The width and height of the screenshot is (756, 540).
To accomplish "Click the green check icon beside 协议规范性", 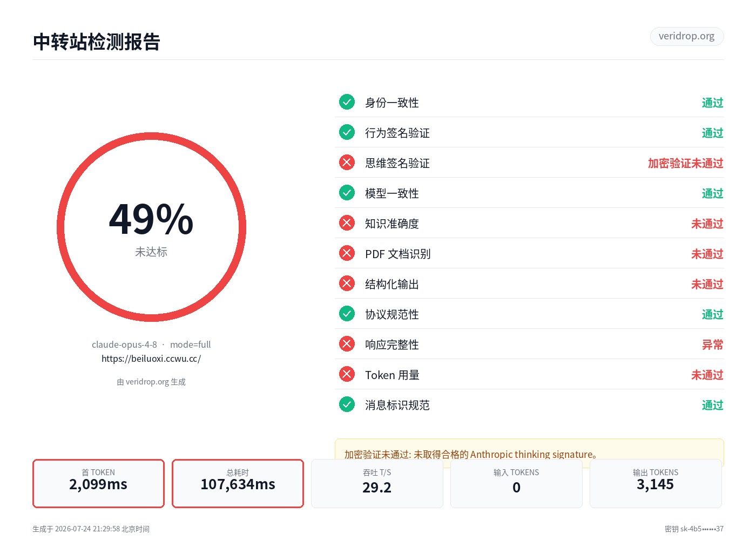I will coord(347,314).
